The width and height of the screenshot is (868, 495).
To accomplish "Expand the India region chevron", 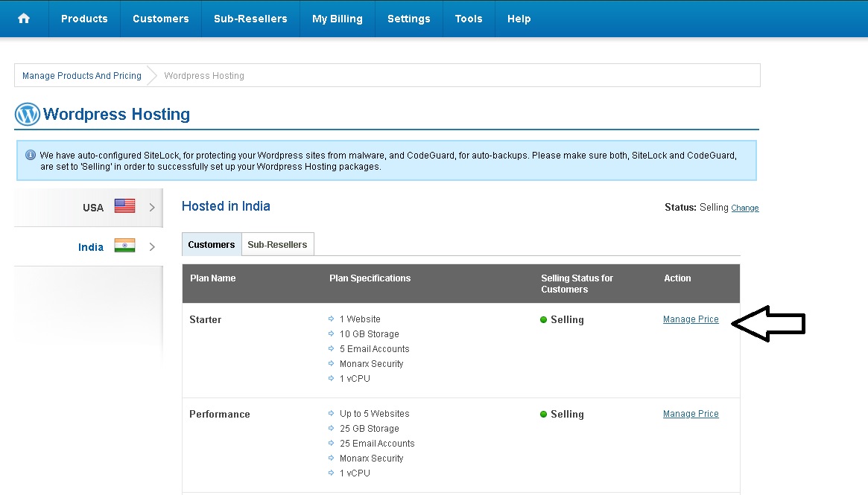I will click(152, 246).
